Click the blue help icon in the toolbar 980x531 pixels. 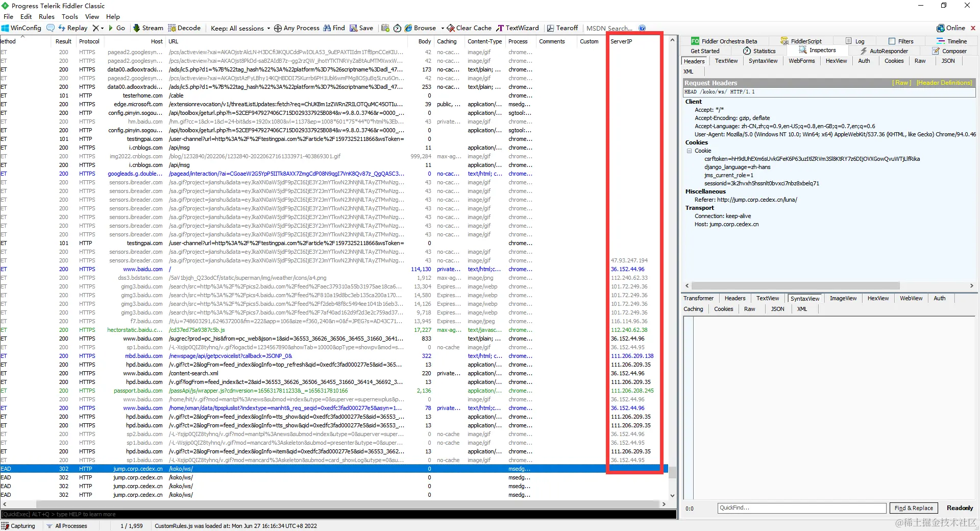642,28
